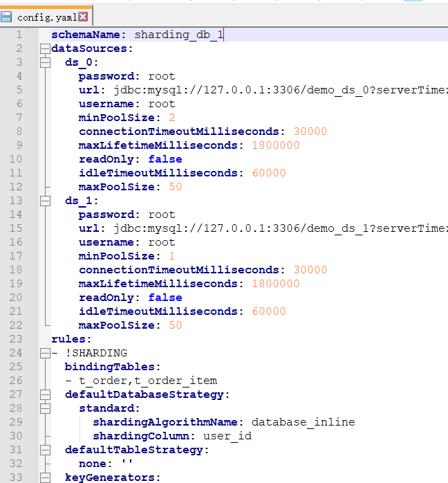Viewport: 448px width, 483px height.
Task: Click the ds_0 key
Action: click(x=78, y=62)
